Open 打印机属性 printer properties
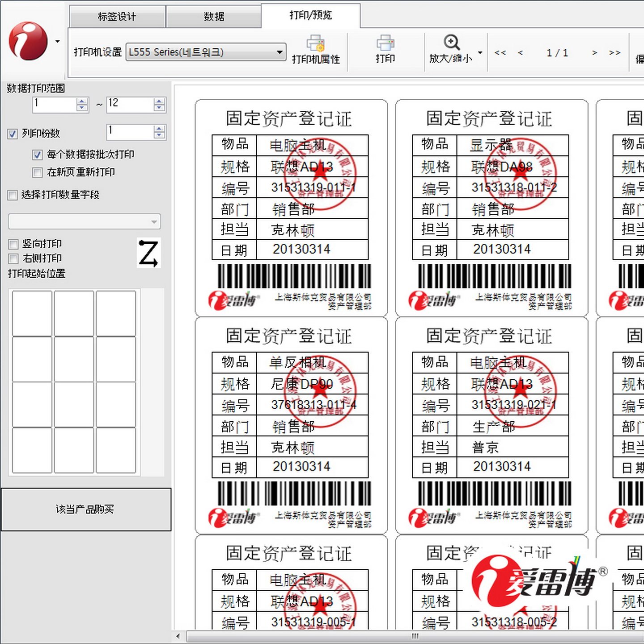The image size is (644, 644). pos(316,50)
